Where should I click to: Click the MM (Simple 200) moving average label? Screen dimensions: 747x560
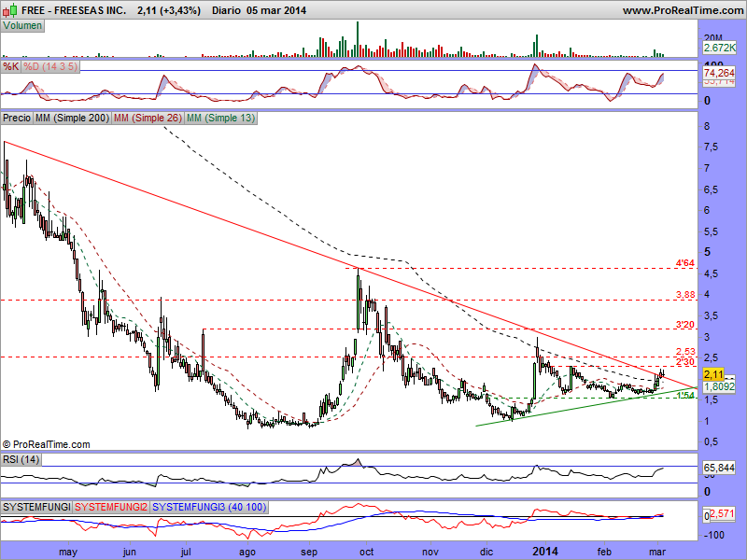pyautogui.click(x=73, y=118)
